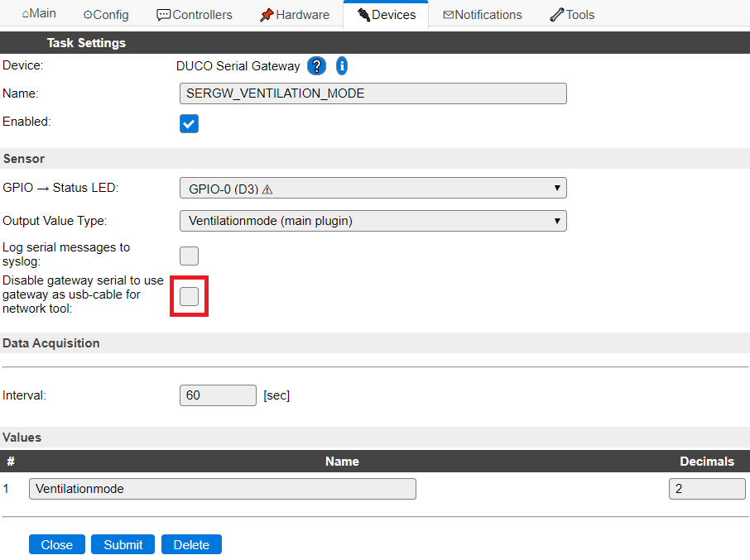Open the Config tab

click(106, 15)
